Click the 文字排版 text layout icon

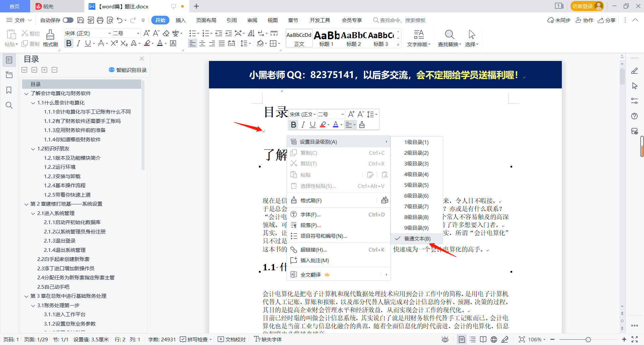(x=419, y=38)
